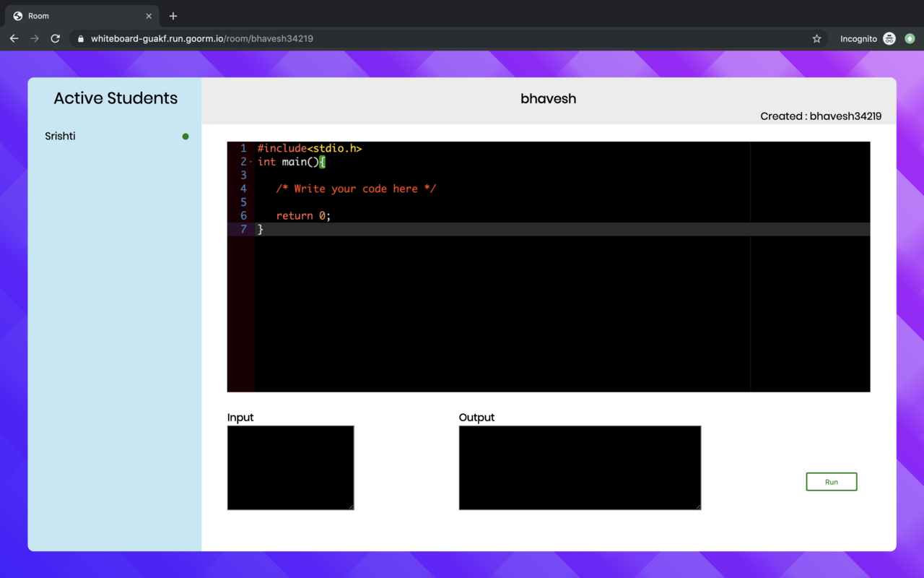
Task: Click the Run button
Action: tap(832, 482)
